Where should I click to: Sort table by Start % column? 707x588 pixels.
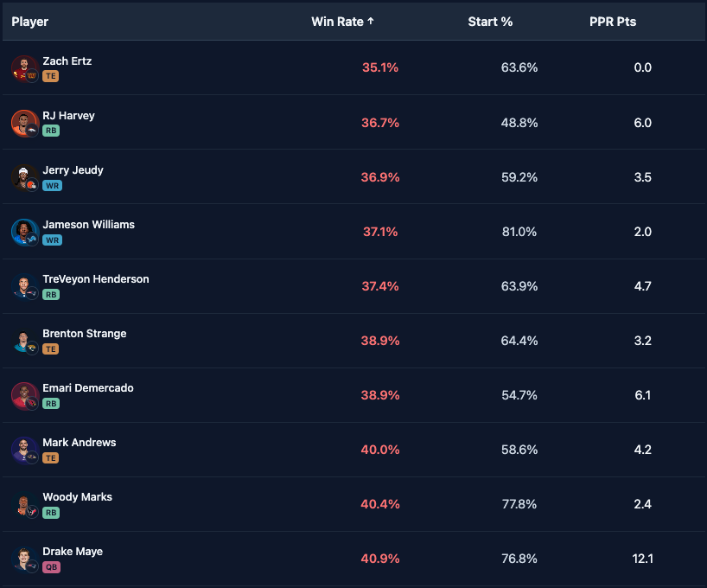tap(490, 22)
